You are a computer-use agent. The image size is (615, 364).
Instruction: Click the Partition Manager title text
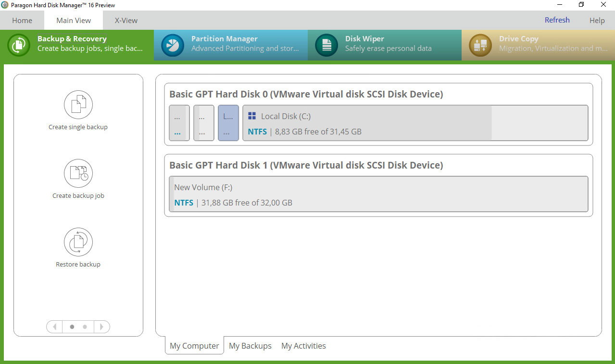point(225,39)
